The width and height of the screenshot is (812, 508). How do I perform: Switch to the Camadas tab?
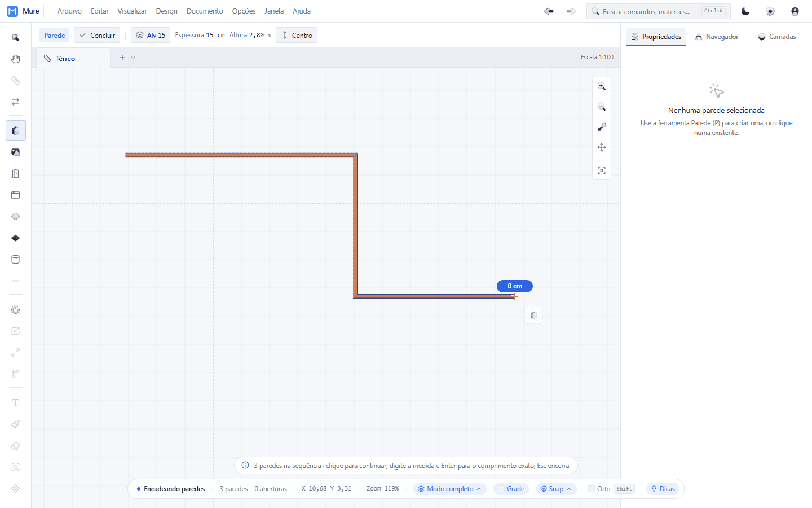click(777, 37)
